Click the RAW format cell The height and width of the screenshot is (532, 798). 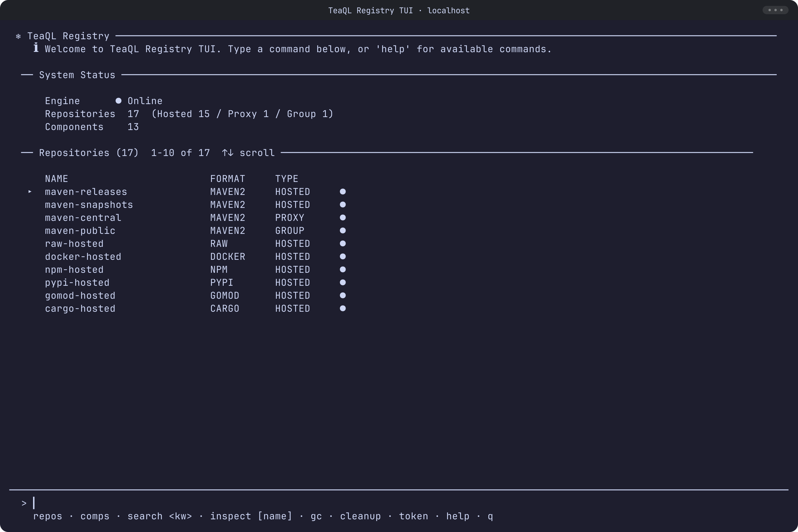219,244
